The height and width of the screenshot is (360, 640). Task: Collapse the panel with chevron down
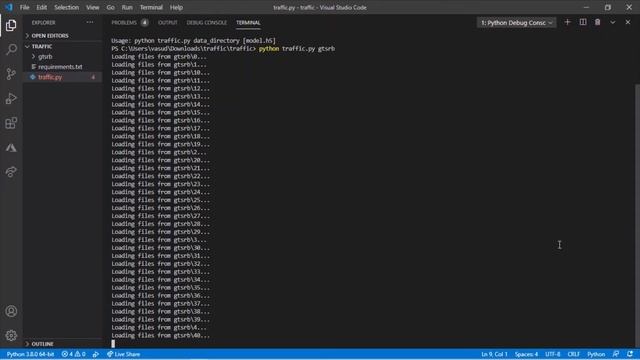613,22
